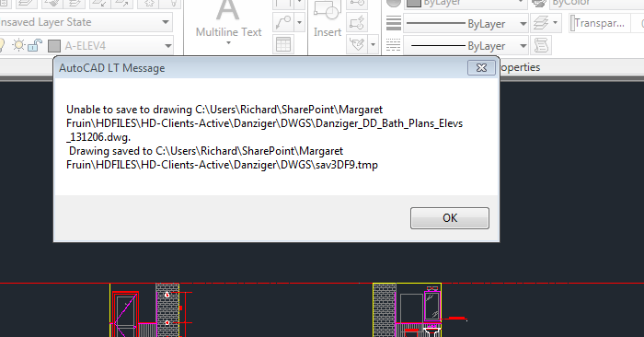Open the Leader tool dropdown arrow

click(x=299, y=23)
